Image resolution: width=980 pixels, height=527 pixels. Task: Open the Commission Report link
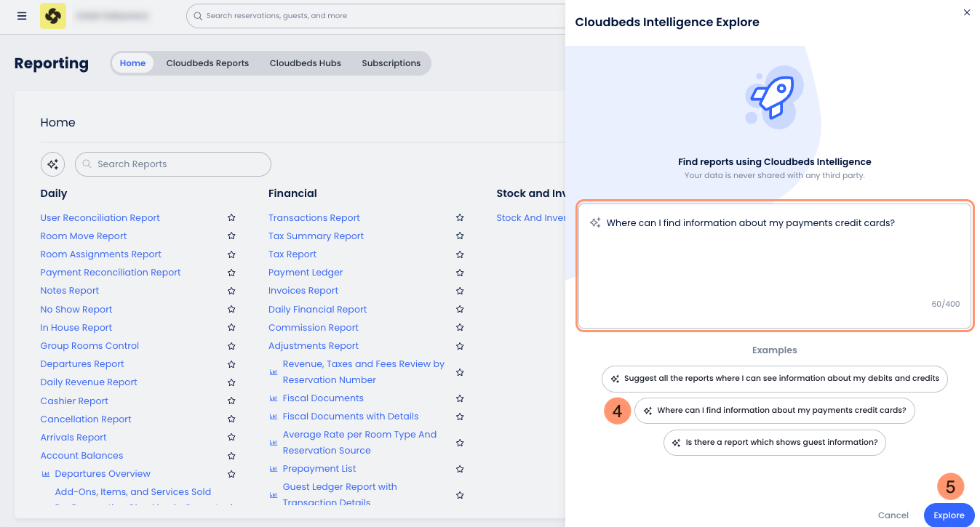click(314, 328)
